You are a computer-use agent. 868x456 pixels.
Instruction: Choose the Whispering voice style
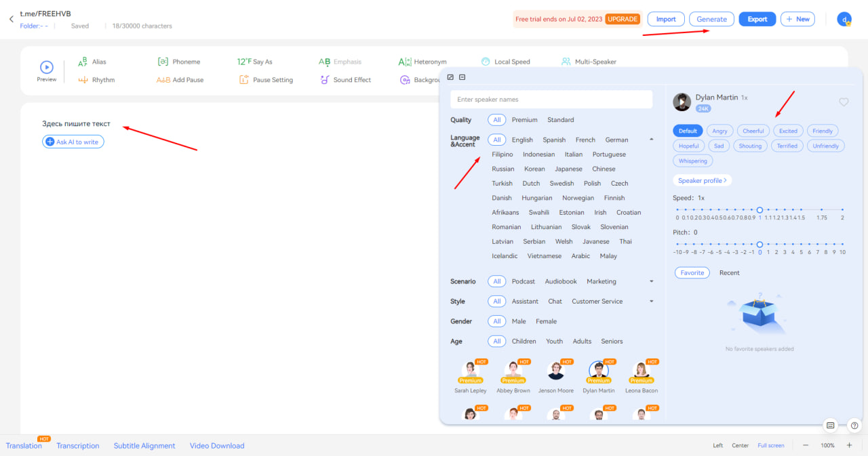[x=692, y=161]
